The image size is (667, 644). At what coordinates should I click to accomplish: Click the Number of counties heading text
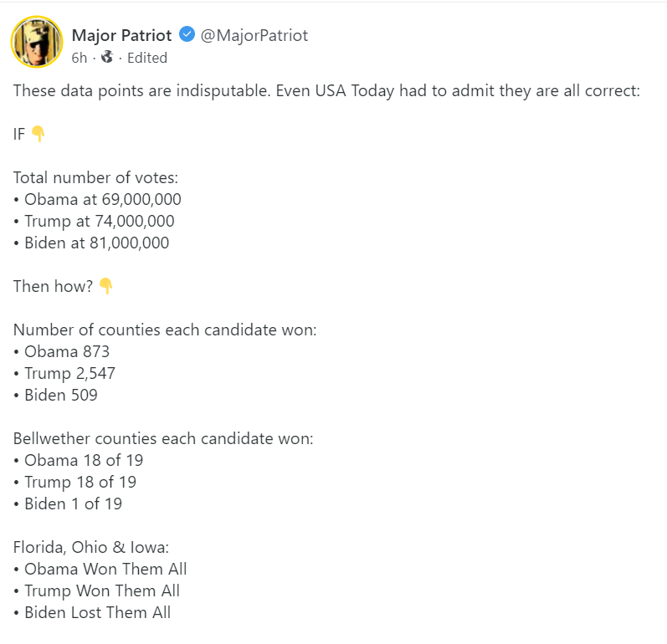165,330
